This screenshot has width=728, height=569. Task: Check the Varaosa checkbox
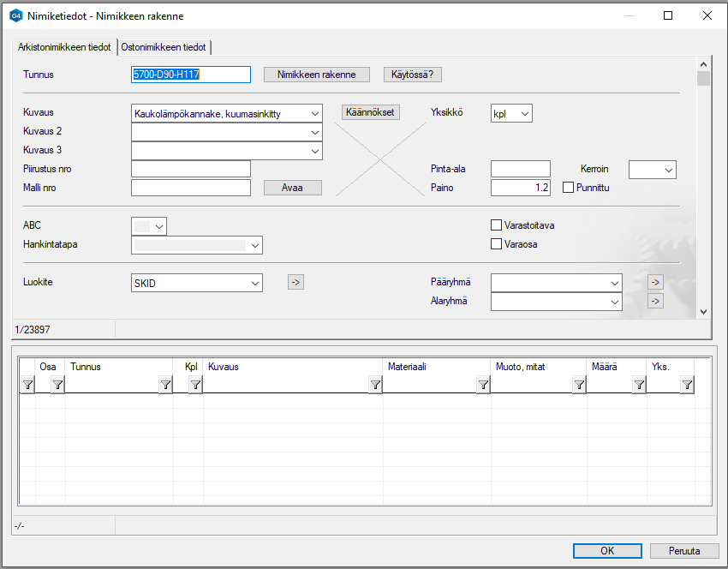pos(496,244)
